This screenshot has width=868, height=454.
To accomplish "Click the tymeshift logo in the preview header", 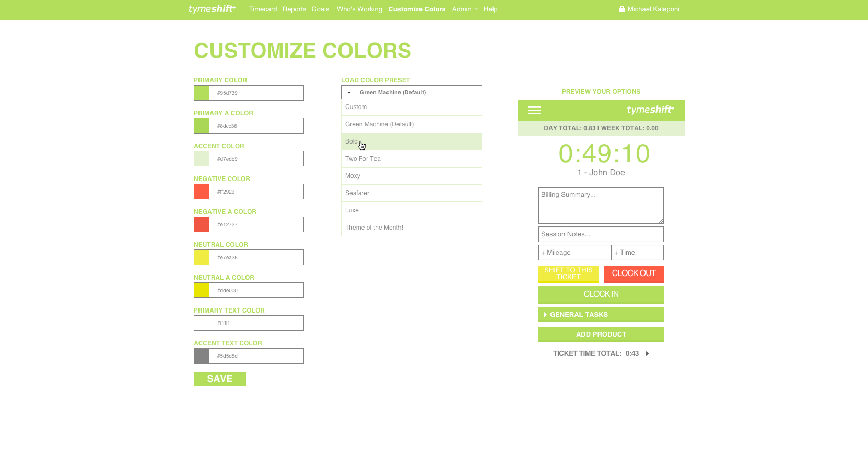I will tap(650, 110).
